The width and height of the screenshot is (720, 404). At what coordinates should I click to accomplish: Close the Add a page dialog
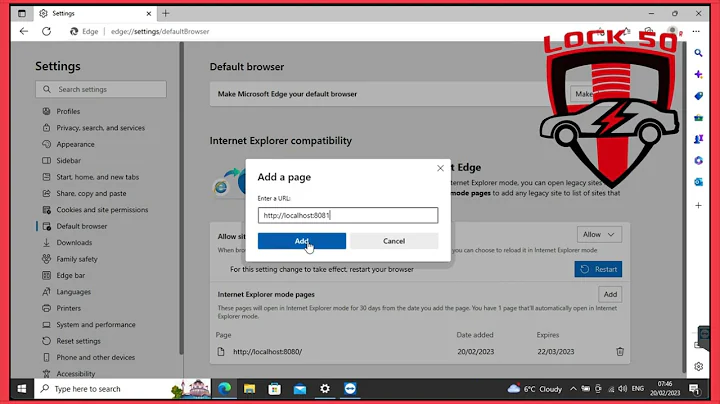point(440,168)
